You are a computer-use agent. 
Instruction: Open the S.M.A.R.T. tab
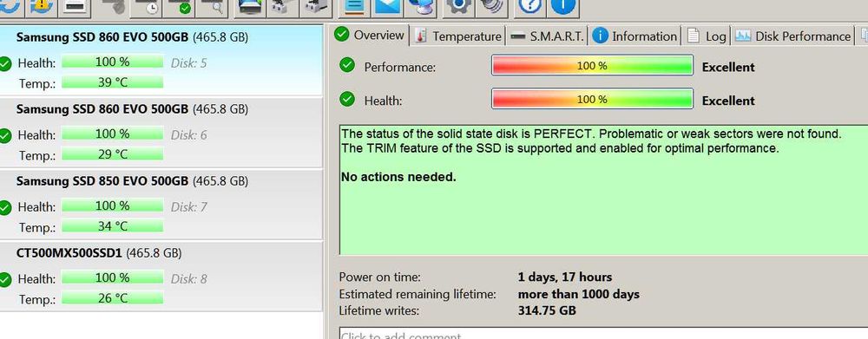(x=547, y=36)
